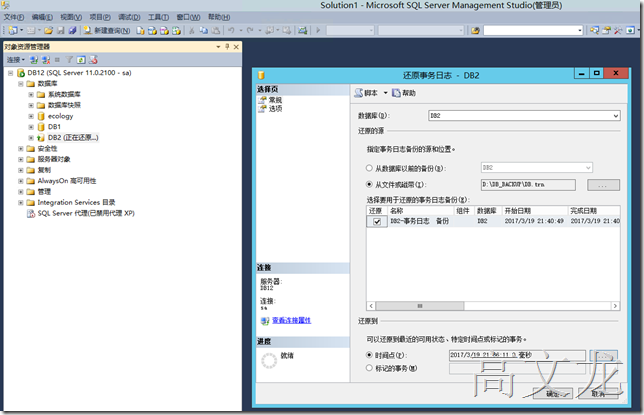This screenshot has height=415, width=644.
Task: Expand the 系统数据库 node
Action: (x=31, y=95)
